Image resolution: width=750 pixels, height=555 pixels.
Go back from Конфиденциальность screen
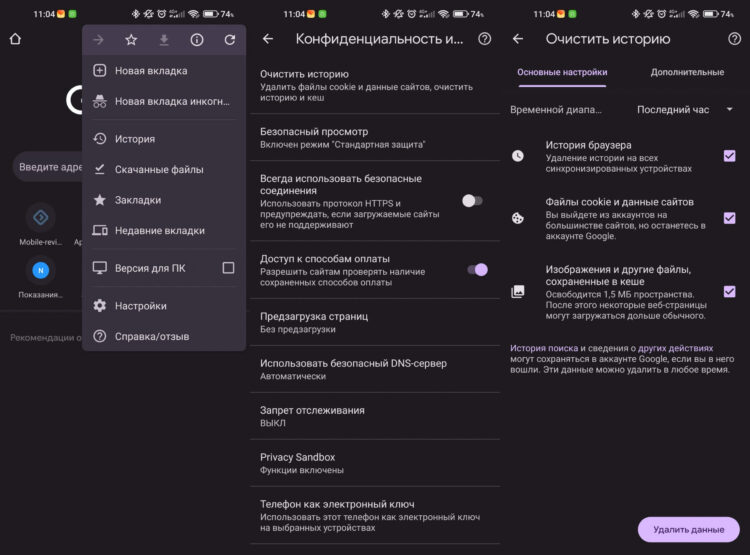point(268,39)
